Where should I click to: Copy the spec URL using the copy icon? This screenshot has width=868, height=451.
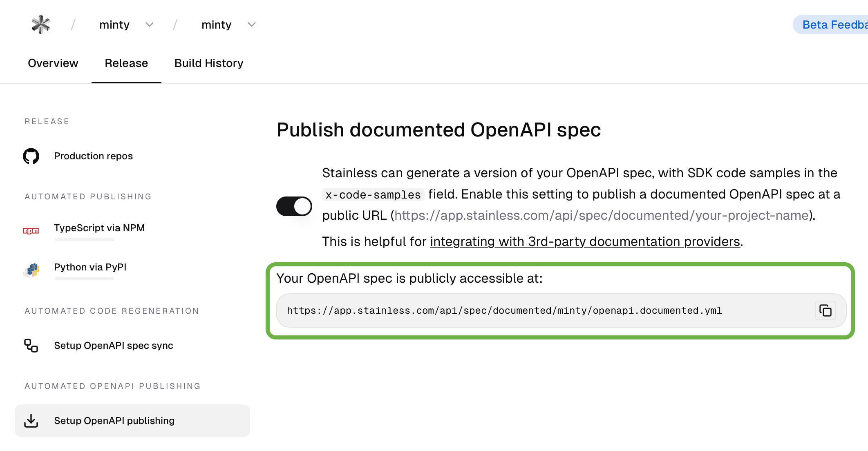[x=826, y=310]
